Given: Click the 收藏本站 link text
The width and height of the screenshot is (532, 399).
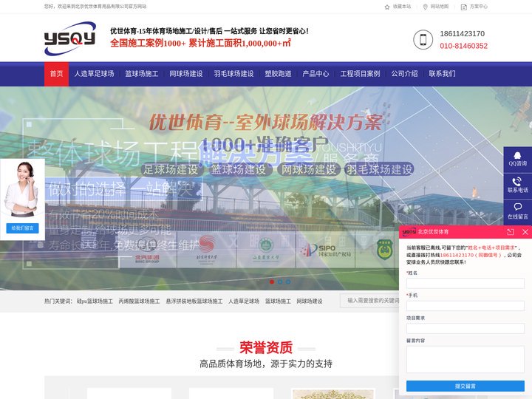Looking at the screenshot, I should [402, 7].
